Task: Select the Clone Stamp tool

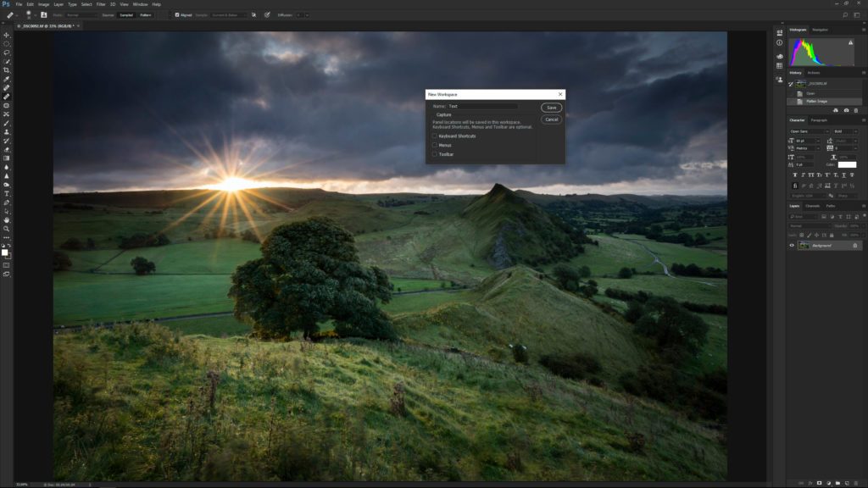Action: point(7,132)
